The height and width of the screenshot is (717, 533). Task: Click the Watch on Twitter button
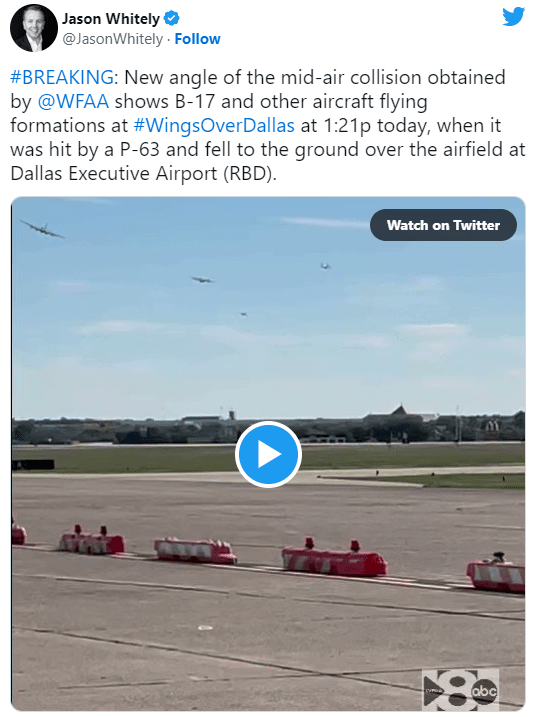[443, 225]
